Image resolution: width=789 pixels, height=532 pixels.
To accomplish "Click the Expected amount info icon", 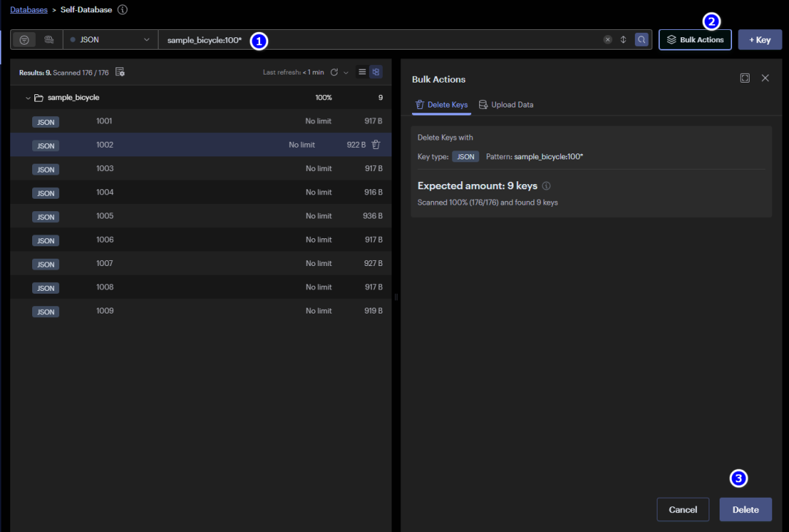I will [x=546, y=186].
